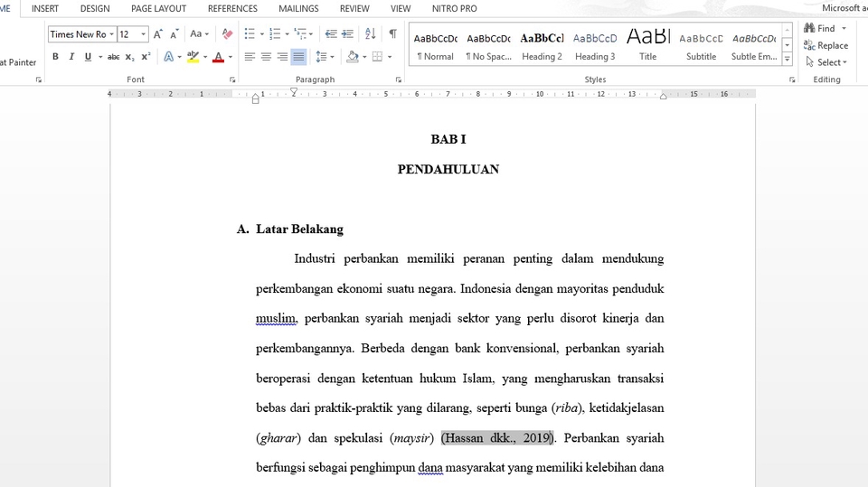
Task: Click the Multilevel List icon
Action: click(x=300, y=33)
